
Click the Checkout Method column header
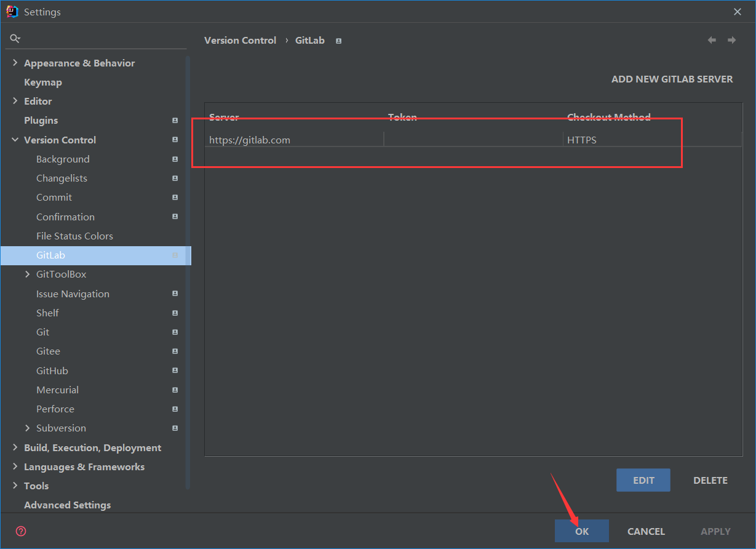coord(609,117)
